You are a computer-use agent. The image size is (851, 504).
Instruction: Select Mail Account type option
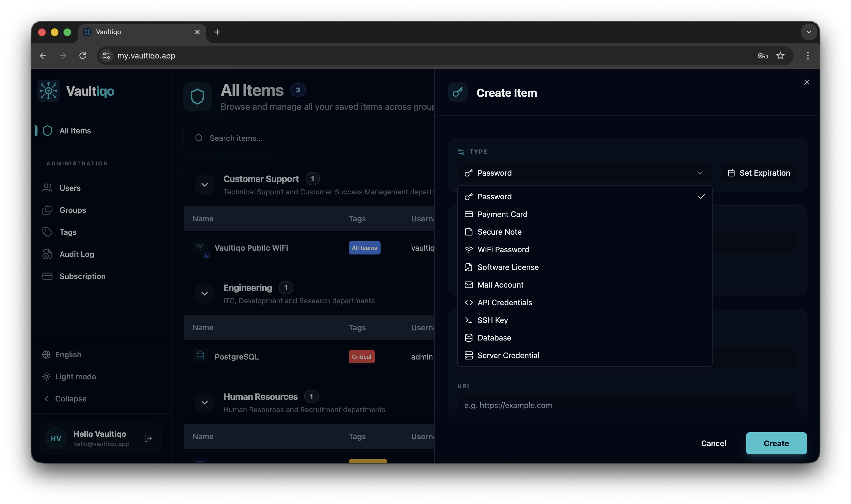584,285
